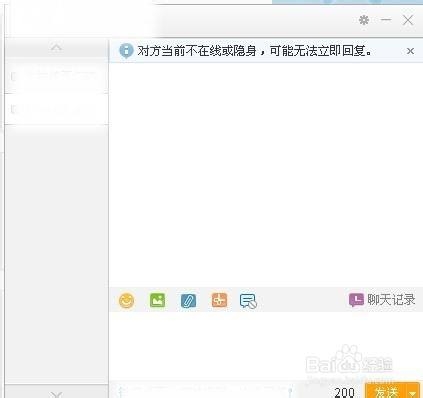Open the chat window settings gear
Image resolution: width=423 pixels, height=398 pixels.
[364, 20]
